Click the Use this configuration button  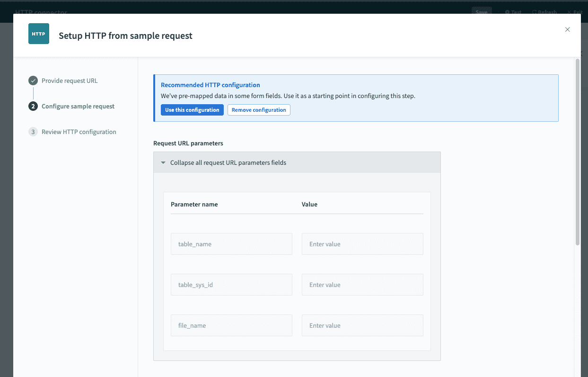(192, 109)
